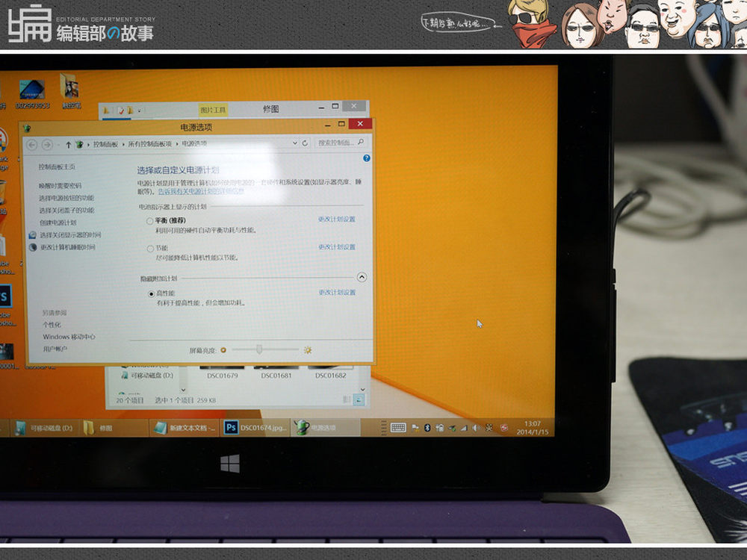Select DSC01682 file in 修图 window
This screenshot has width=747, height=560.
pos(331,376)
